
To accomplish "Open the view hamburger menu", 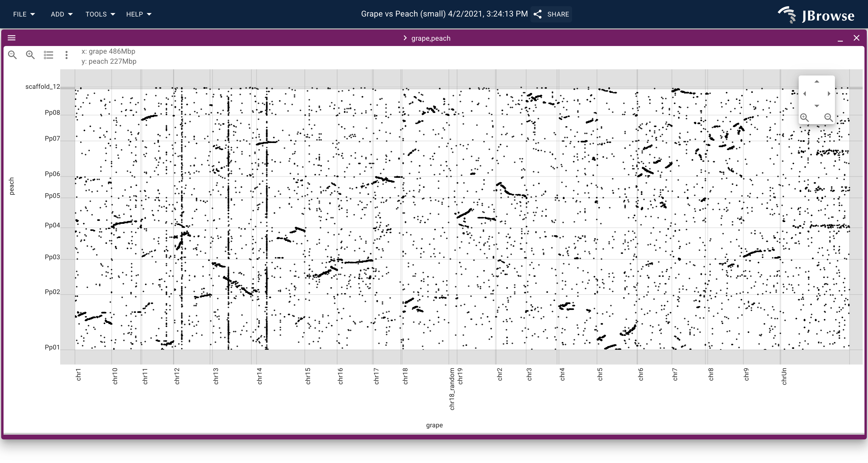I will tap(12, 38).
